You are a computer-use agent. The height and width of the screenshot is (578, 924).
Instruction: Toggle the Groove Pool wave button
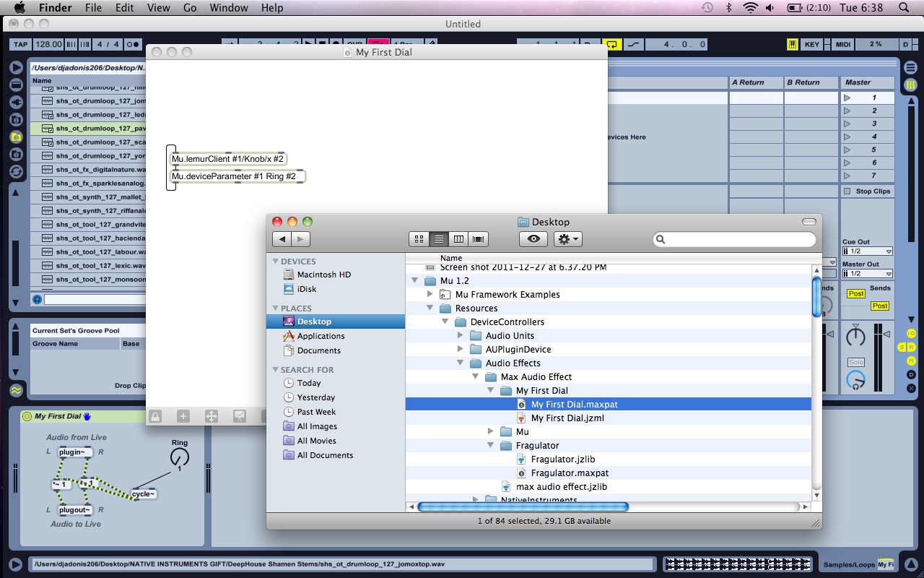click(16, 390)
